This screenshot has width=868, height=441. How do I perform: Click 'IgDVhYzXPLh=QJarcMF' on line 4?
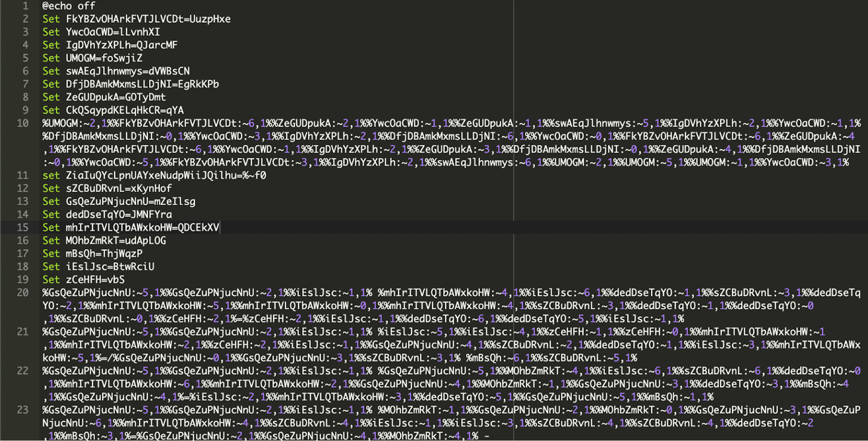coord(121,45)
